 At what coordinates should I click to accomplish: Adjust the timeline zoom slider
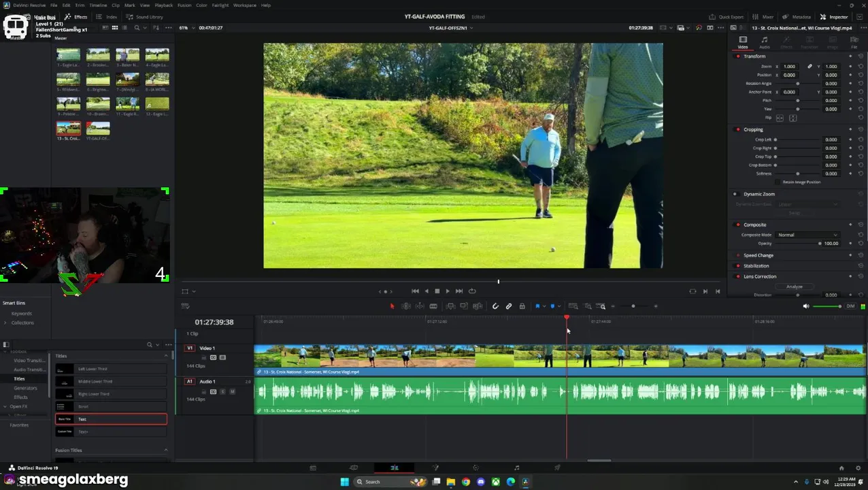(x=633, y=306)
